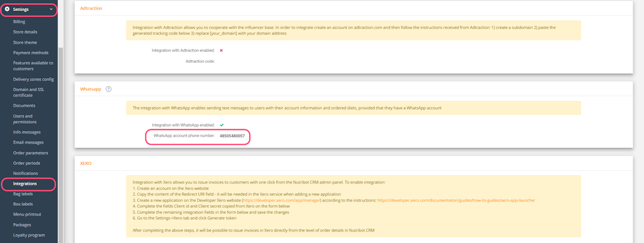Click the Settings gear icon
This screenshot has width=644, height=243.
coord(7,9)
